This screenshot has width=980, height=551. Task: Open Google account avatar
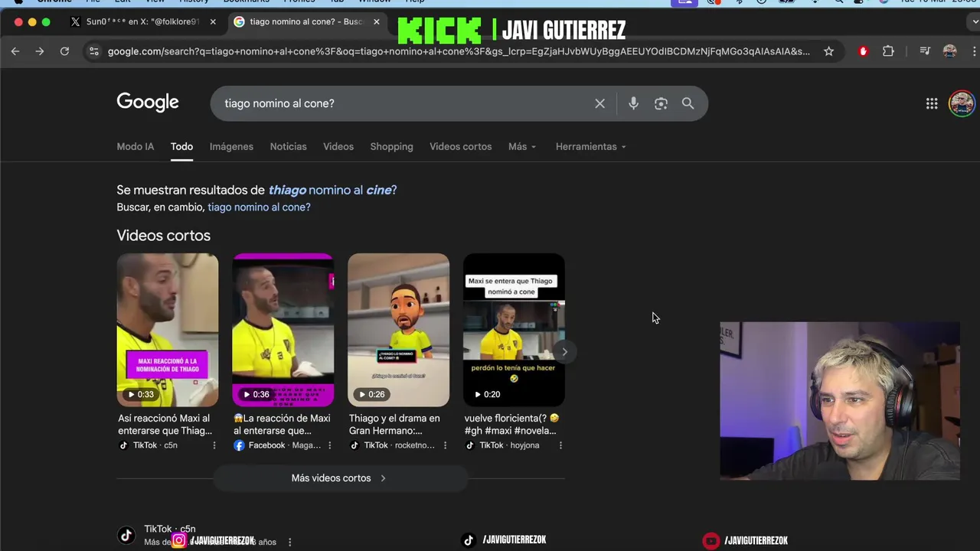(x=962, y=103)
